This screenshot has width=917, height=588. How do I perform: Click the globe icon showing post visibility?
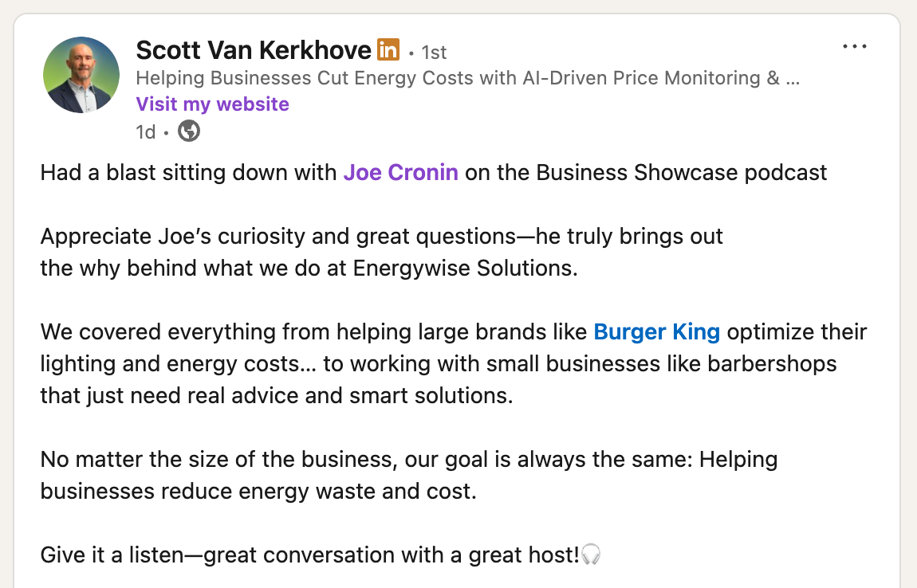point(188,131)
